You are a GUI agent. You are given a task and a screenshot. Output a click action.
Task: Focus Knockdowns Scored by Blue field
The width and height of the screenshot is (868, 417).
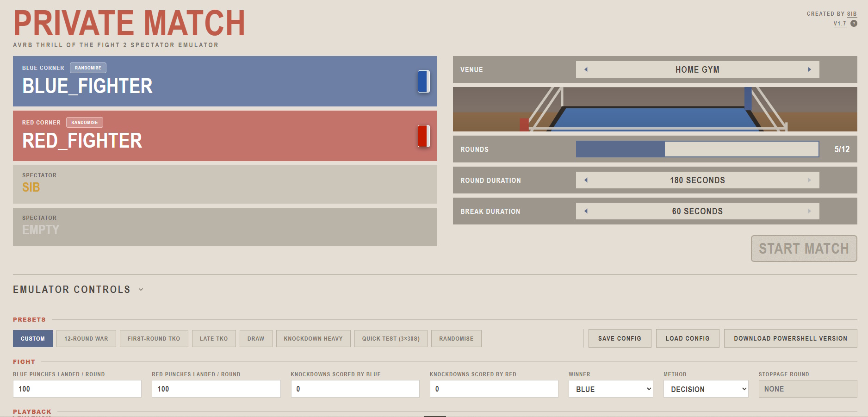point(355,389)
